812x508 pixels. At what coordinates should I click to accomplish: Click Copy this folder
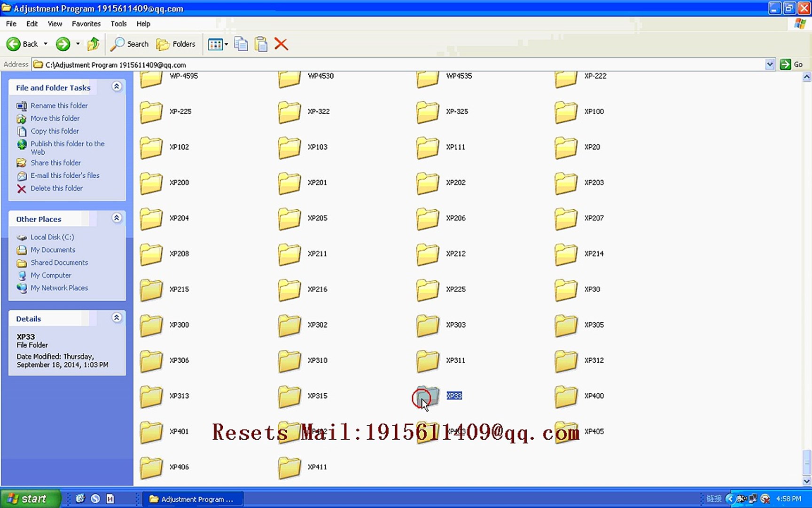pyautogui.click(x=55, y=131)
